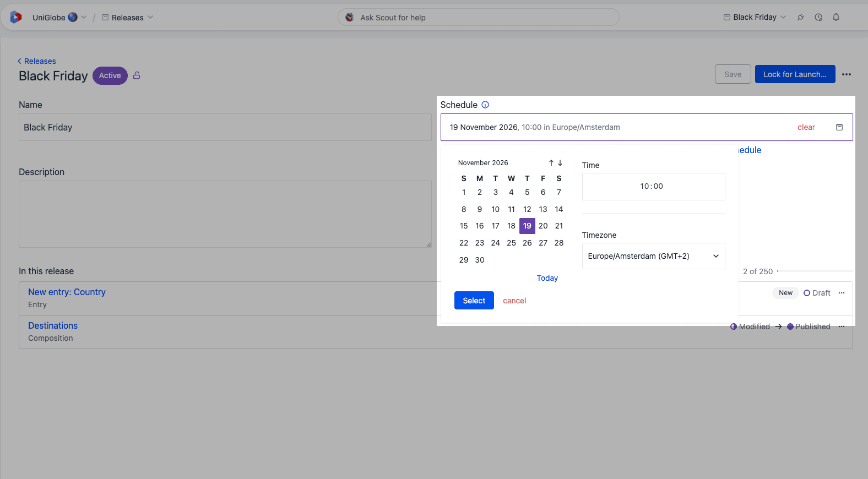
Task: Click the Save button
Action: (733, 74)
